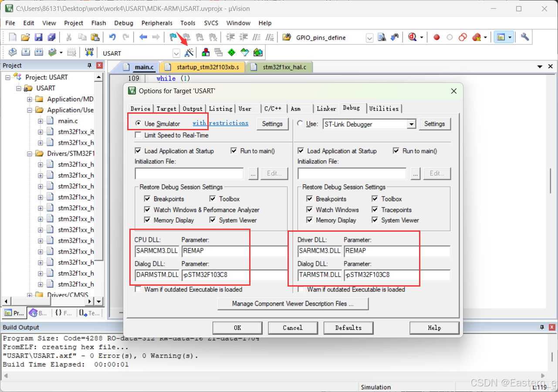Select the Use ST-Link Debugger radio button
The height and width of the screenshot is (392, 558).
(x=300, y=124)
